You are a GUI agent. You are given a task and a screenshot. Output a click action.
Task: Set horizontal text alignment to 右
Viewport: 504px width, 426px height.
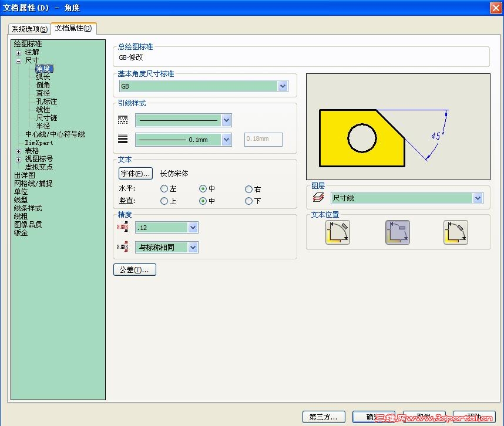click(248, 189)
